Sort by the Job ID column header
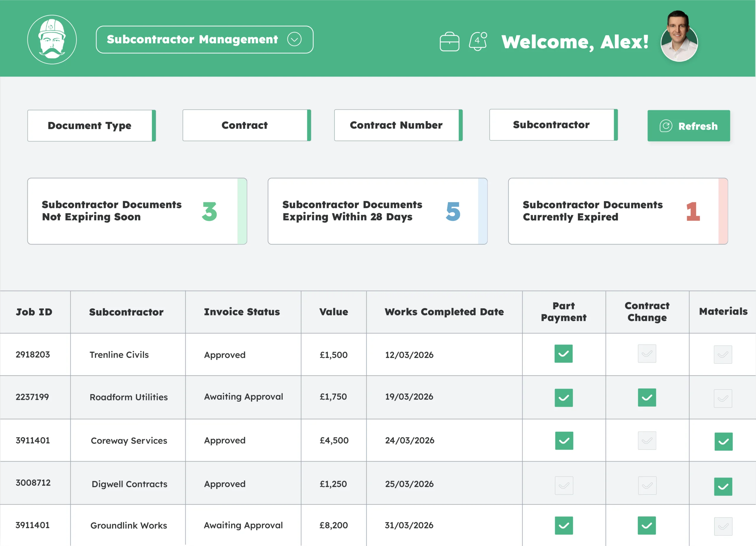756x546 pixels. coord(34,312)
